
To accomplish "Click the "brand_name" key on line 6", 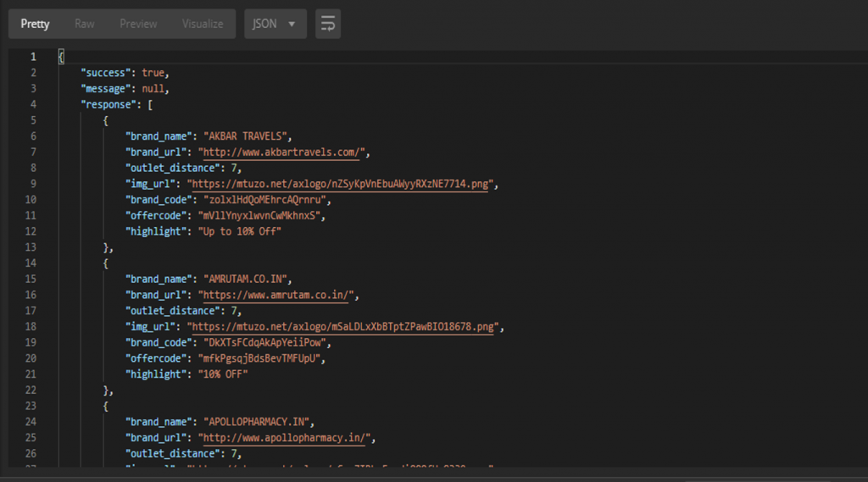I will click(159, 136).
